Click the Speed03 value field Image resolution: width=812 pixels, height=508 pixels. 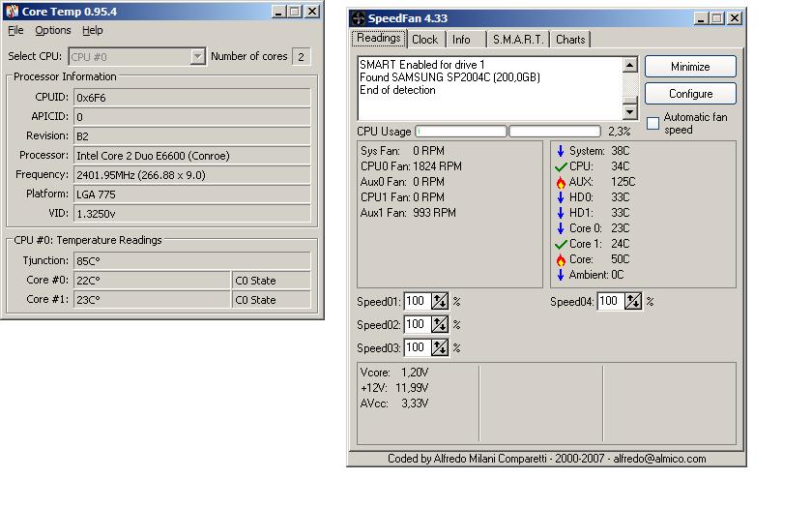[x=418, y=347]
